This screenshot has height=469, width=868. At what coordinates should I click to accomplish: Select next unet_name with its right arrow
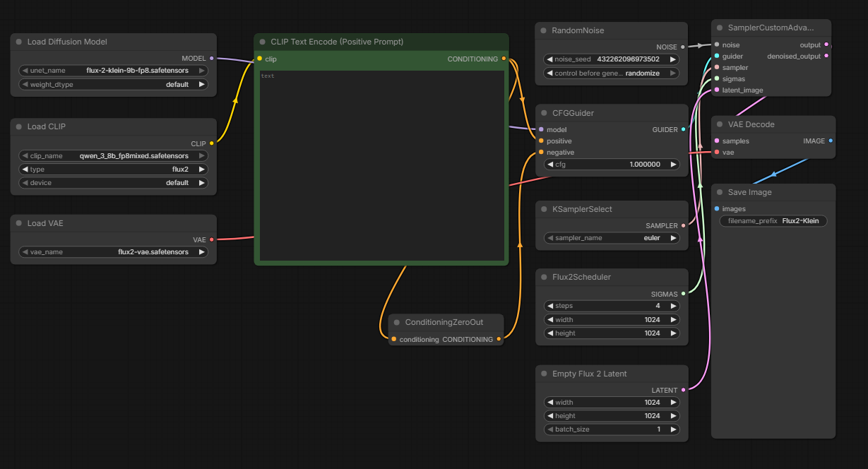point(202,71)
